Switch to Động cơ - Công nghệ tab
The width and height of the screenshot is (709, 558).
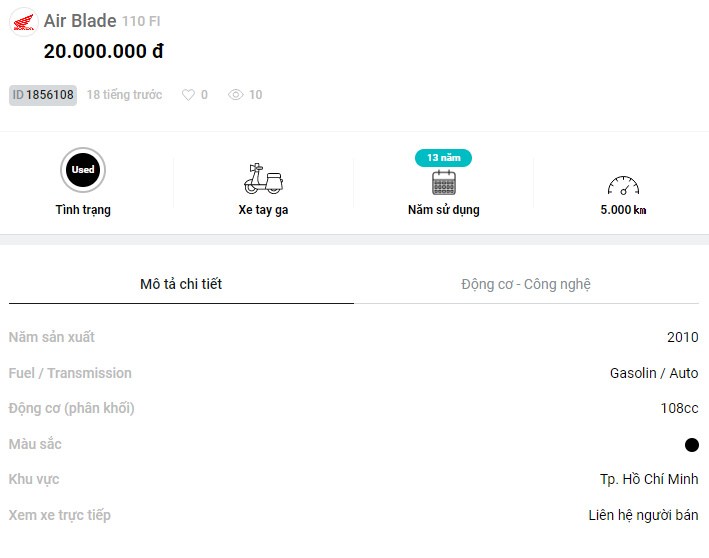coord(526,284)
